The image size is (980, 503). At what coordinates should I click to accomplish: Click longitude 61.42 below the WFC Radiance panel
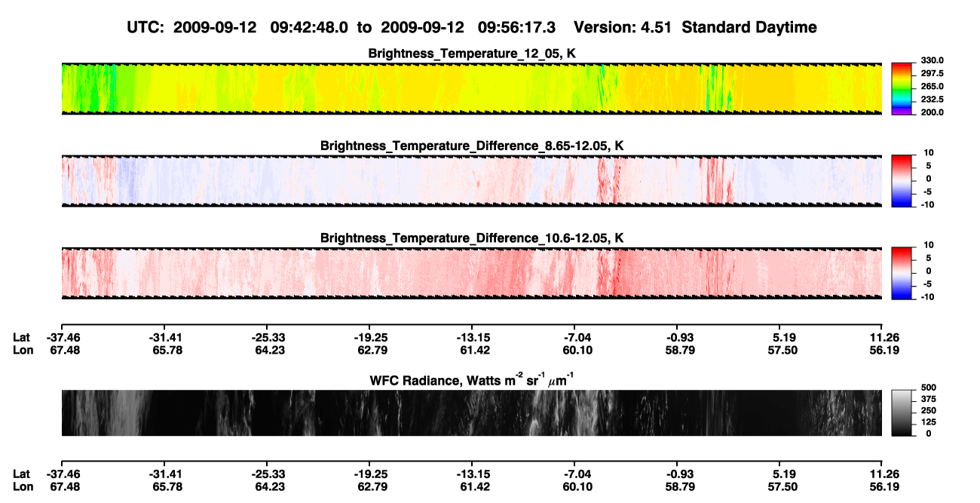click(x=473, y=486)
